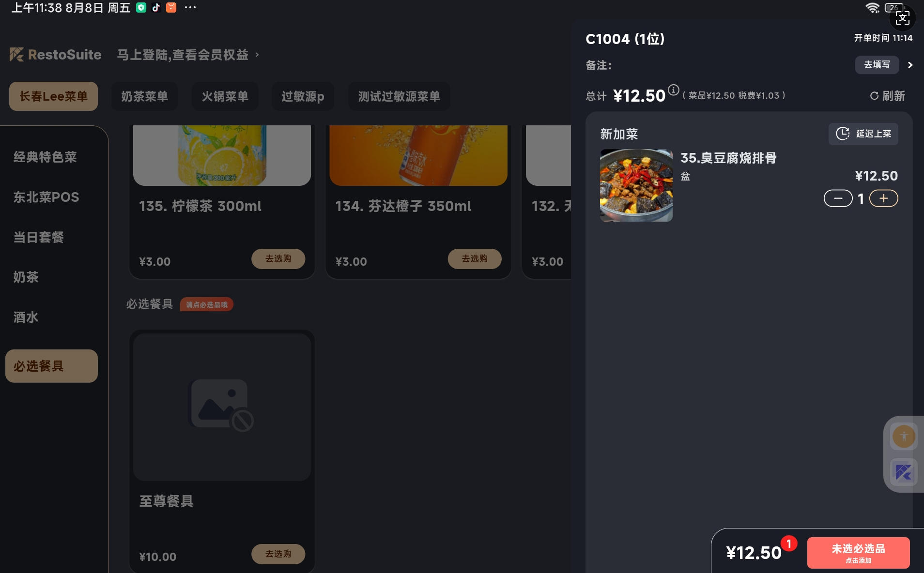
Task: Tap the accessibility floating icon
Action: pos(904,437)
